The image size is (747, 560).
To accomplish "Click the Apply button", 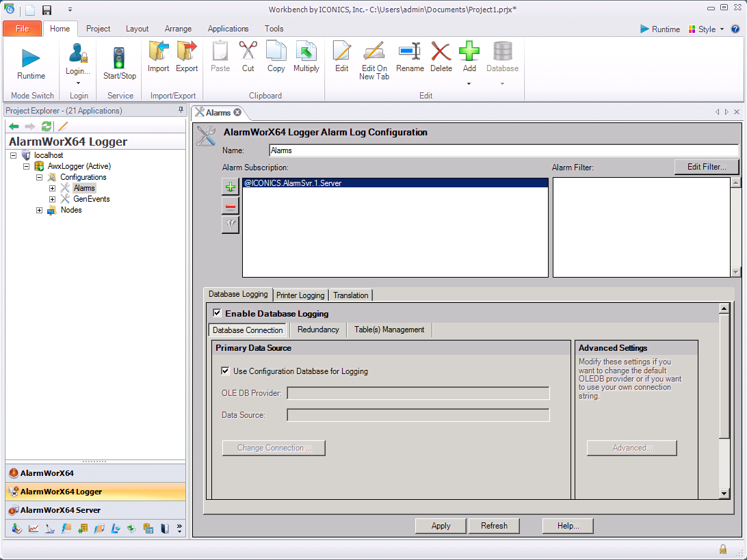I will click(x=441, y=526).
